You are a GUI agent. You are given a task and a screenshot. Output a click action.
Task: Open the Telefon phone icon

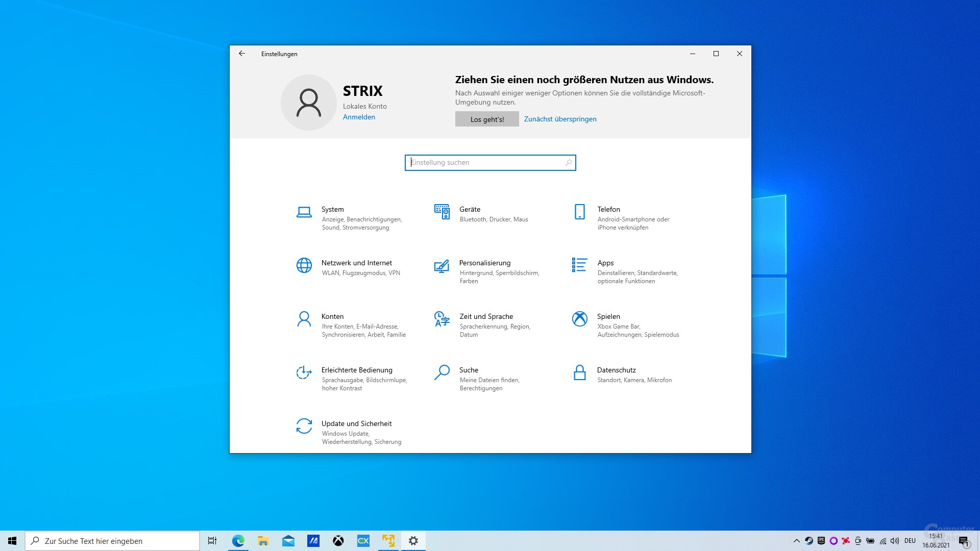[580, 212]
